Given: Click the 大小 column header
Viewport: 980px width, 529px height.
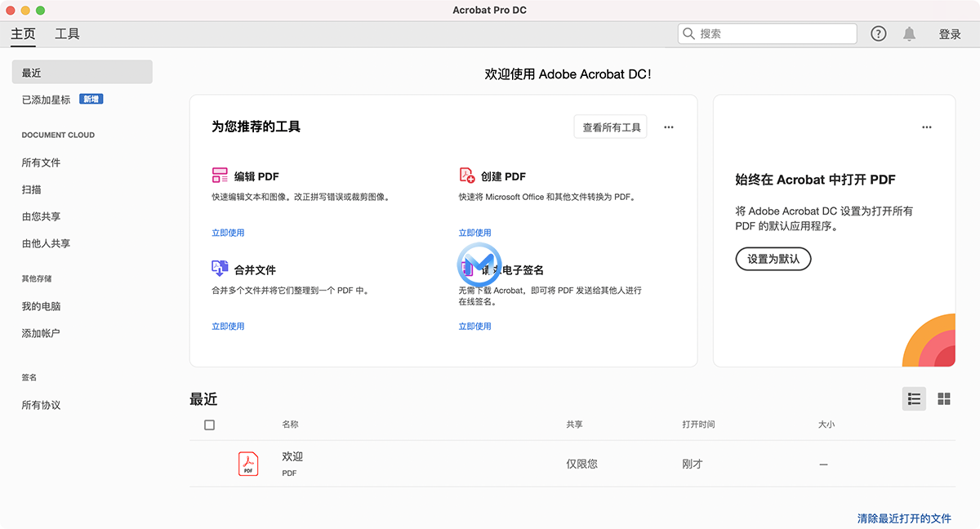Looking at the screenshot, I should click(826, 425).
